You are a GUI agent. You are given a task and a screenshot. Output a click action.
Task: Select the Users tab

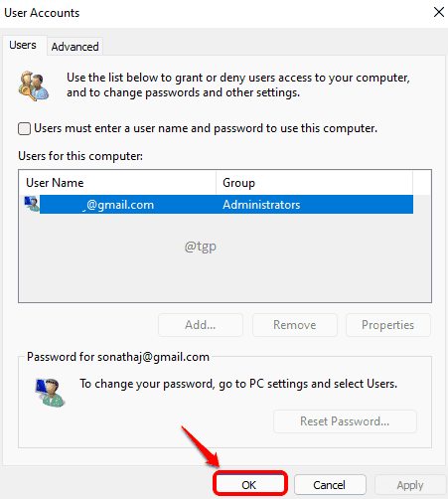pos(23,45)
